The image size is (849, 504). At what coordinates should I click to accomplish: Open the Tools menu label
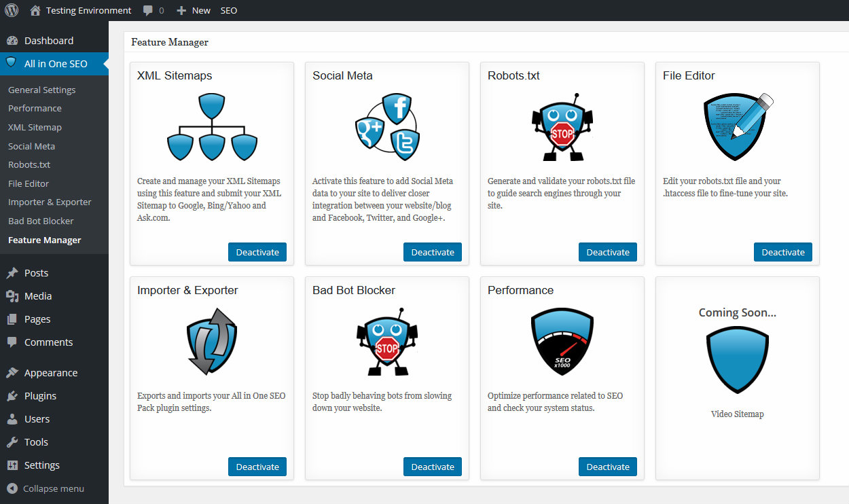point(36,442)
